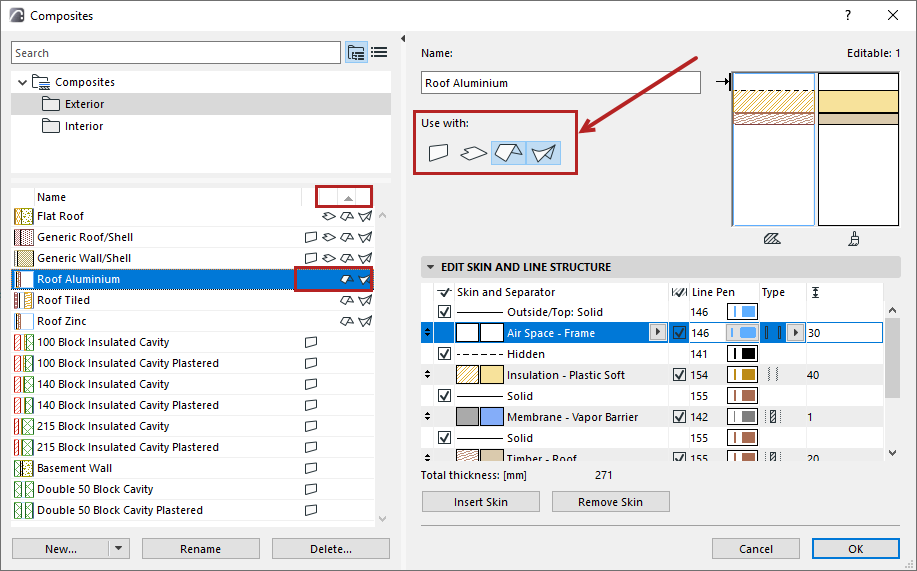Click Remove Skin button
The width and height of the screenshot is (917, 571).
click(611, 502)
